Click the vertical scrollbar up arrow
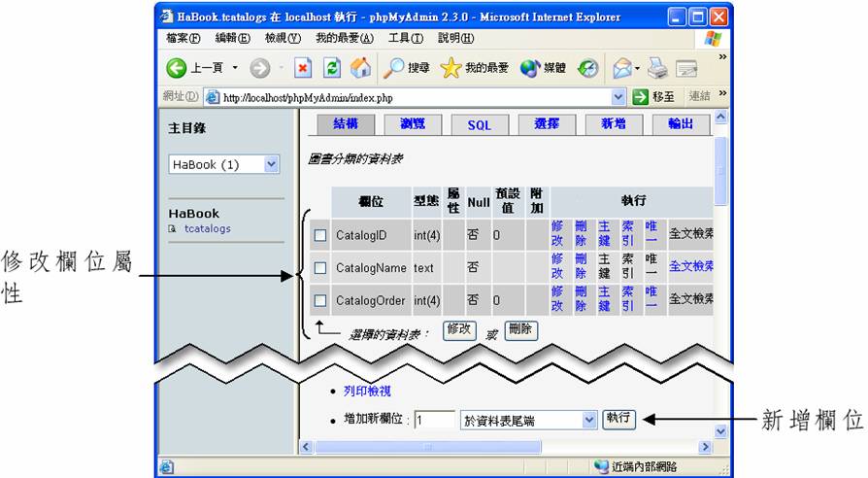Image resolution: width=868 pixels, height=478 pixels. 720,117
